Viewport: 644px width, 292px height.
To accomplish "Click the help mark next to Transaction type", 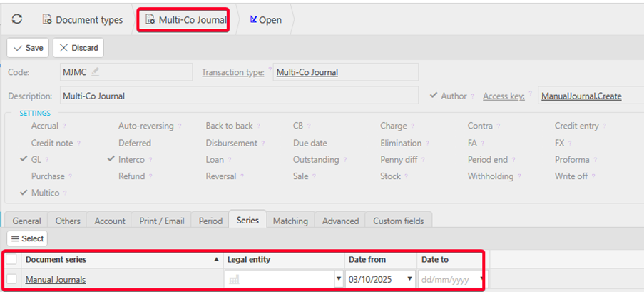I will click(x=270, y=69).
